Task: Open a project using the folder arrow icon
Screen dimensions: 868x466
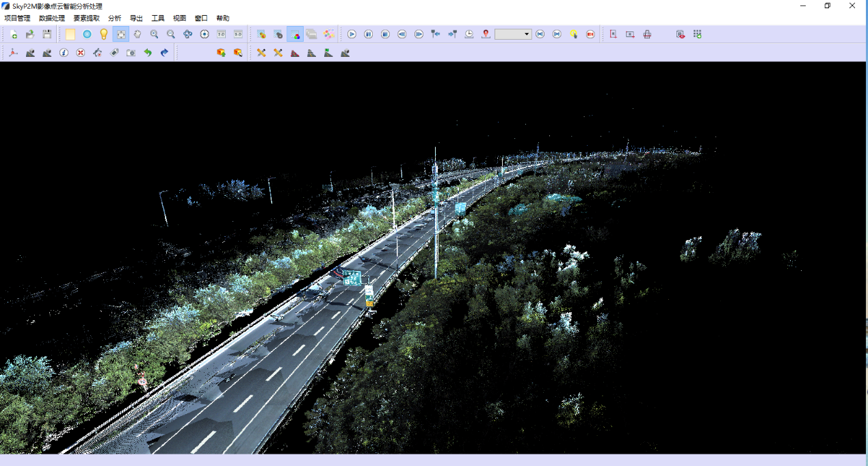Action: 30,34
